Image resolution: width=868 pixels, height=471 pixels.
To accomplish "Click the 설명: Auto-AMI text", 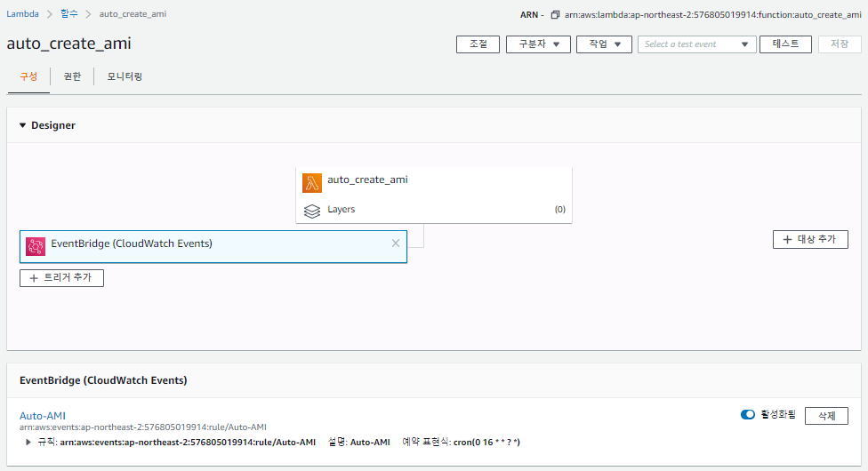I will (359, 443).
